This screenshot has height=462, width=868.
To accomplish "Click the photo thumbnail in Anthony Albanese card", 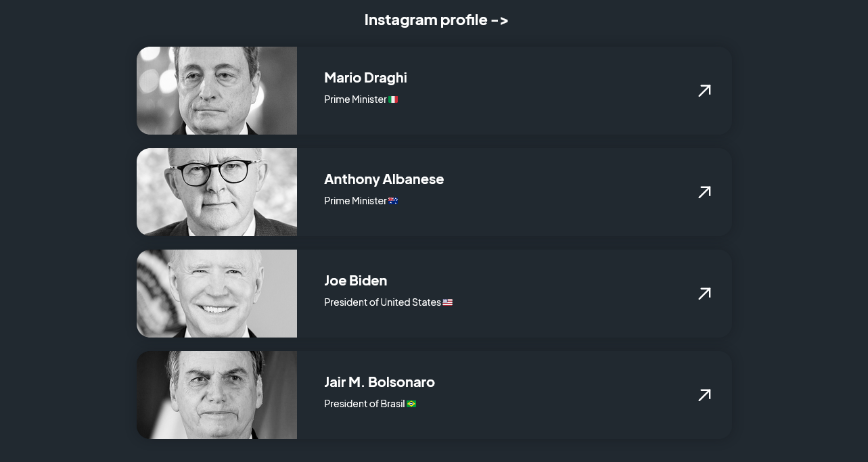I will 216,192.
